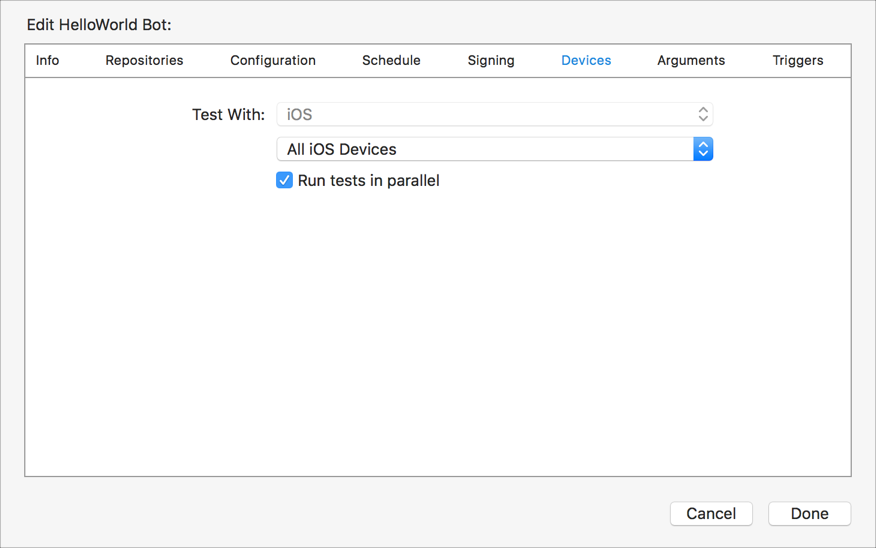876x548 pixels.
Task: Select the Devices tab
Action: tap(586, 60)
